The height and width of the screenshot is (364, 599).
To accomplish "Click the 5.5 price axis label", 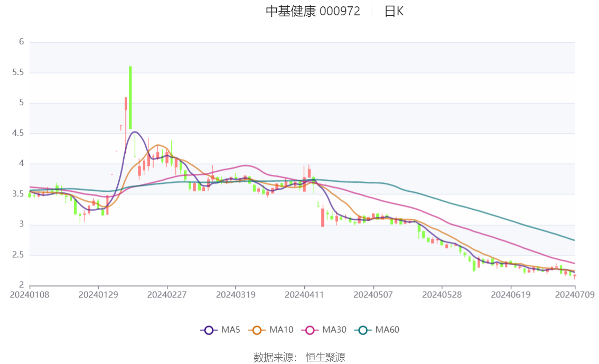I will pos(18,72).
